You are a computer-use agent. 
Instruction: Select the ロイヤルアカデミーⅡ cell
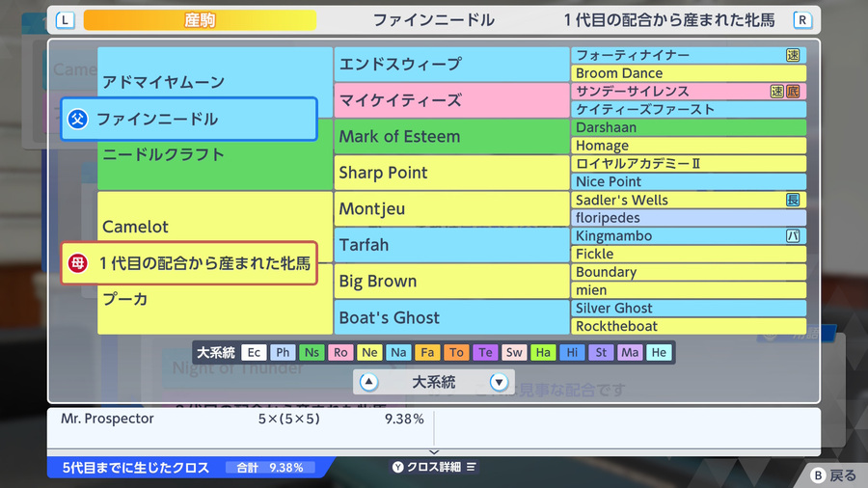pyautogui.click(x=689, y=163)
